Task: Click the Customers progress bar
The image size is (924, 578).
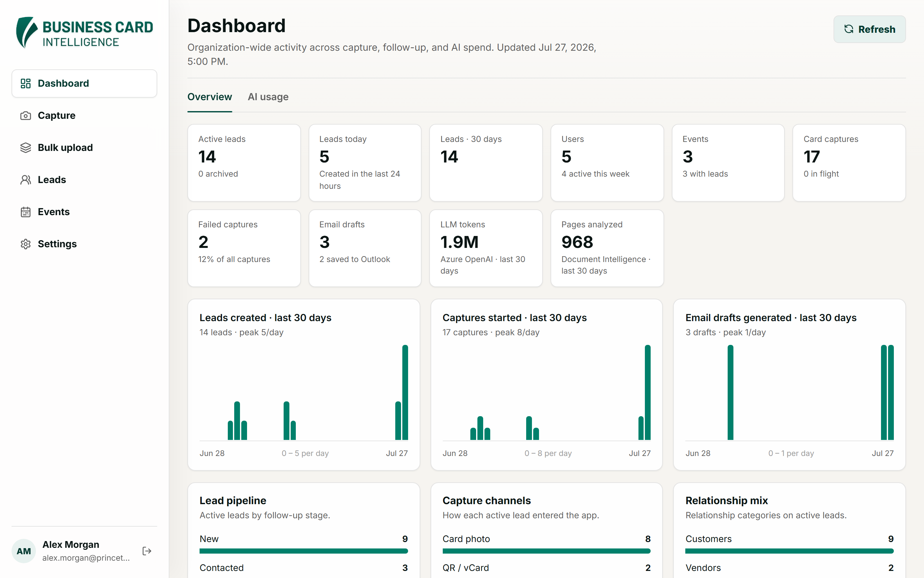Action: [x=790, y=551]
